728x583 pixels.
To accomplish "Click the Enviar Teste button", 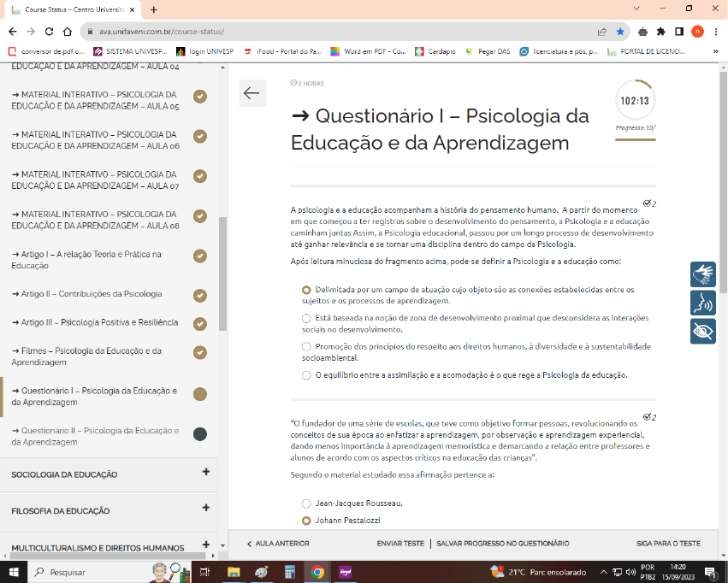I will point(400,544).
